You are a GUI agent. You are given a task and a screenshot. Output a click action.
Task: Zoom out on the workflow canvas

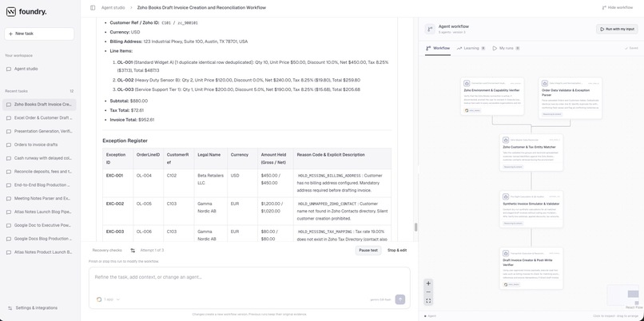pyautogui.click(x=428, y=292)
